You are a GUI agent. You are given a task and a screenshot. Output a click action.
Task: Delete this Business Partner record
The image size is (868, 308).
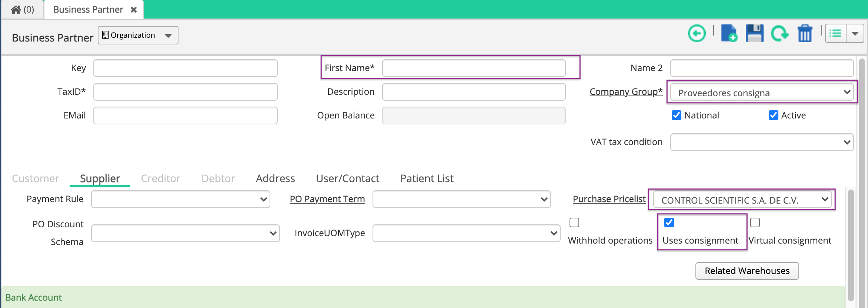804,33
